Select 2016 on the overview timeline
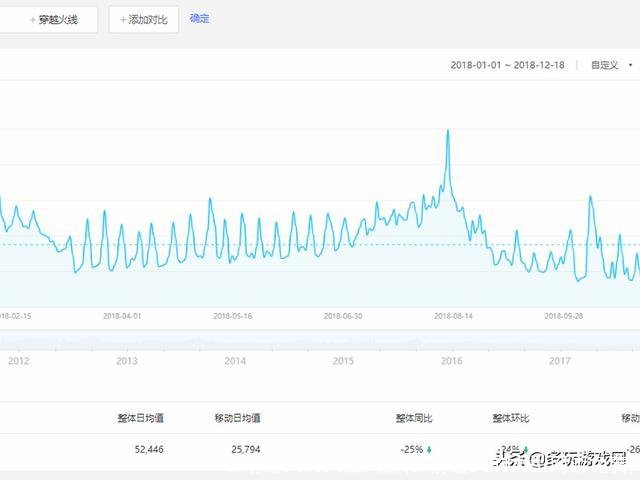The width and height of the screenshot is (640, 480). tap(452, 361)
